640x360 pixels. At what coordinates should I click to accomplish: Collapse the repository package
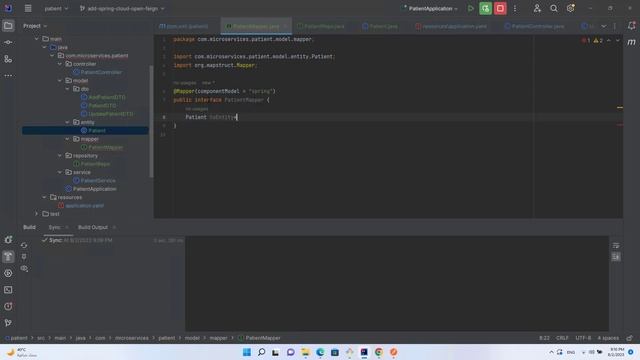tap(60, 156)
